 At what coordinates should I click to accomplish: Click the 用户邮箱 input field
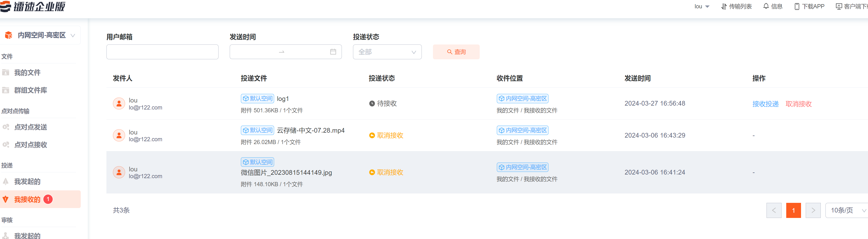(x=162, y=52)
